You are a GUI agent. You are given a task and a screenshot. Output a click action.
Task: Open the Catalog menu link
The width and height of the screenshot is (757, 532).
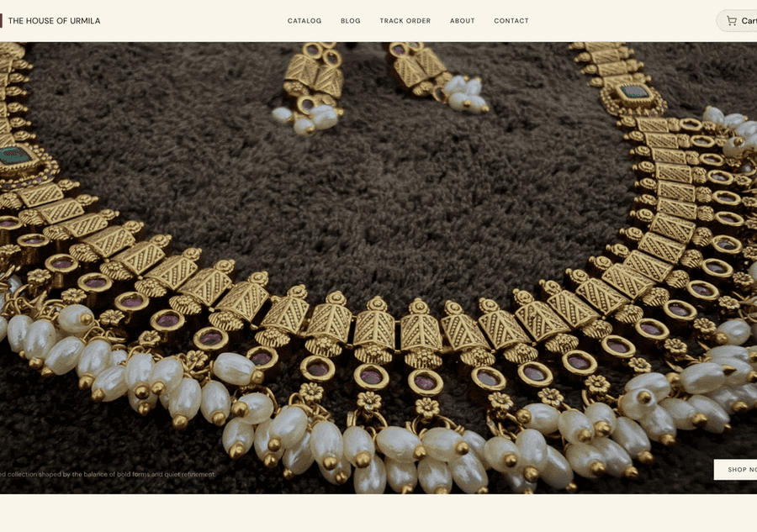[304, 21]
